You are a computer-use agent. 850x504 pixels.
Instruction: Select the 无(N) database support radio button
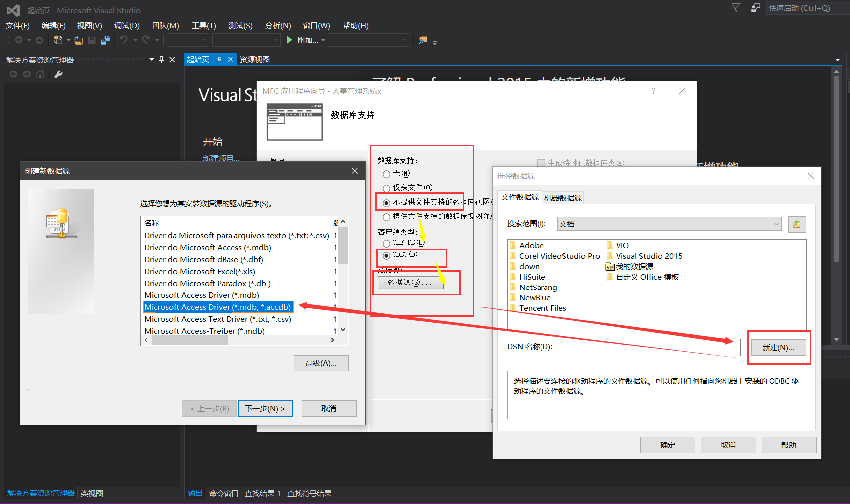386,174
